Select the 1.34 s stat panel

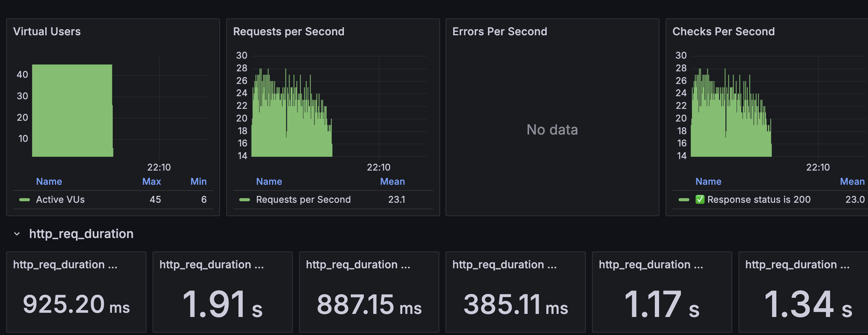803,292
